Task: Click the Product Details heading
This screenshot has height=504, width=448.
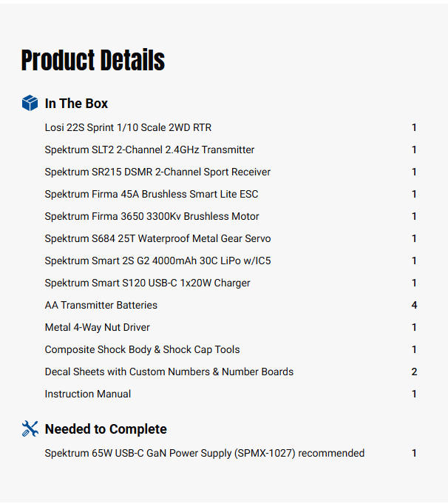Action: pyautogui.click(x=93, y=60)
